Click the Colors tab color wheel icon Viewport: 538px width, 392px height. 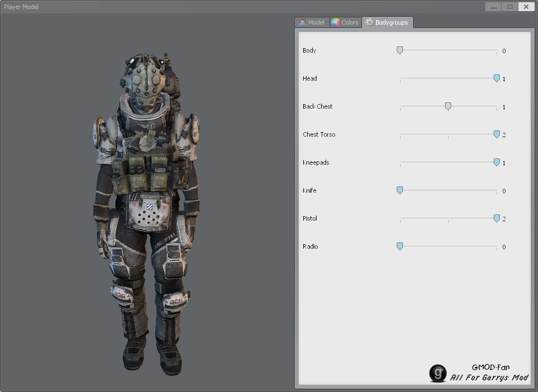[335, 22]
